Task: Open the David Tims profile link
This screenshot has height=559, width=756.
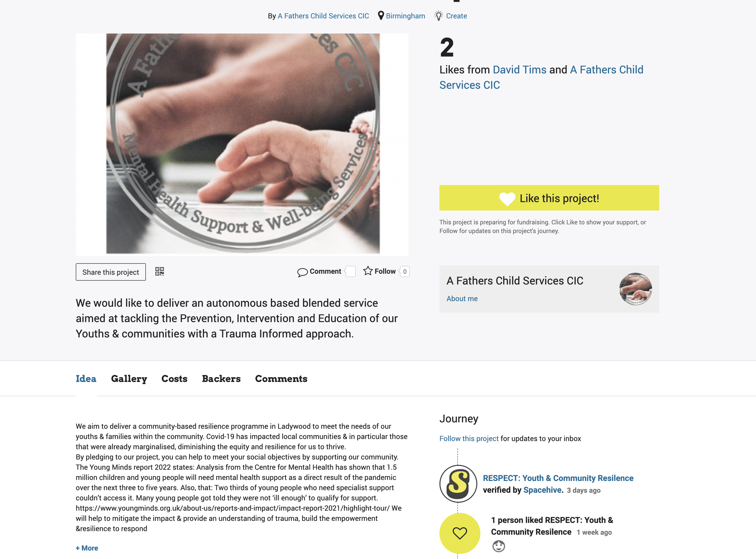Action: point(520,69)
